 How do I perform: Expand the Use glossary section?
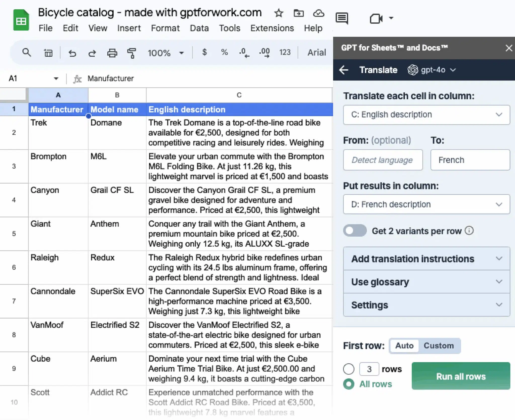(x=426, y=282)
